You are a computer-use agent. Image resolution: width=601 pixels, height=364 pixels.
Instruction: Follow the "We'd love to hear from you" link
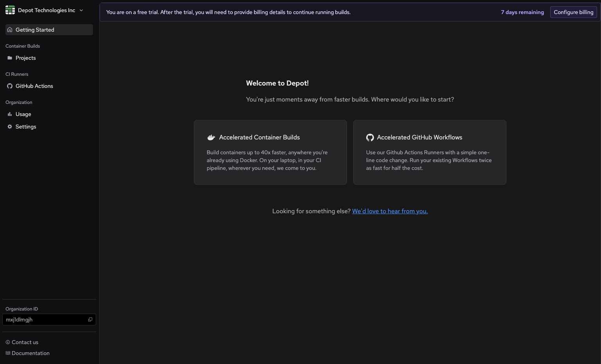390,211
